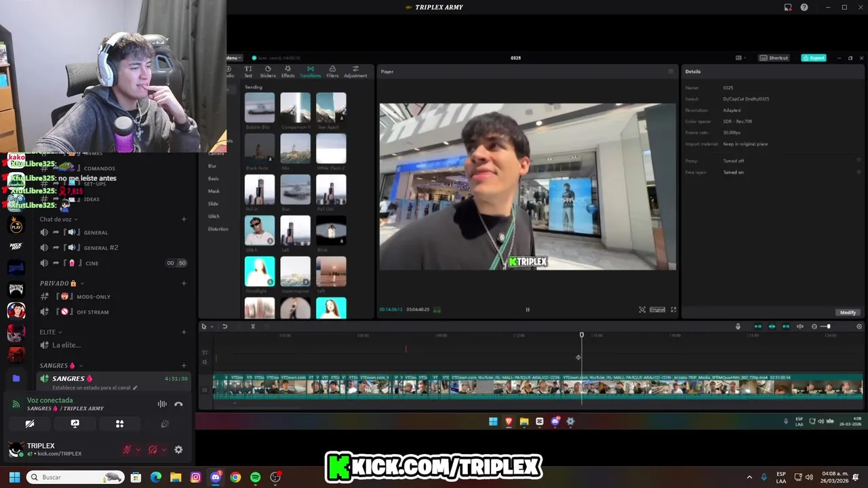Click the Original ratio button in player
Viewport: 868px width, 488px height.
click(657, 310)
